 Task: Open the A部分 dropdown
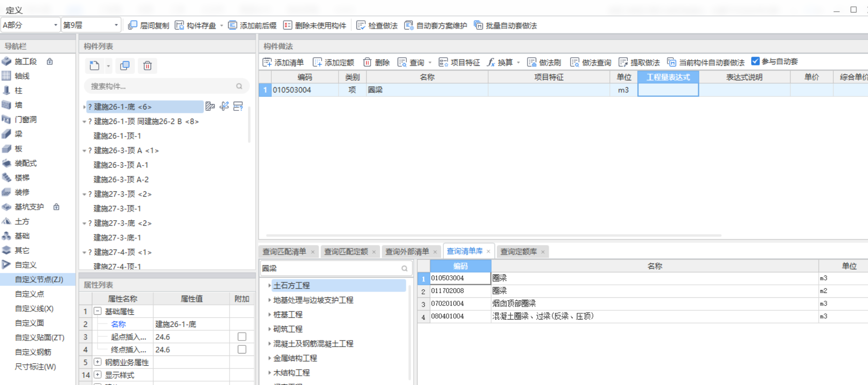point(30,25)
